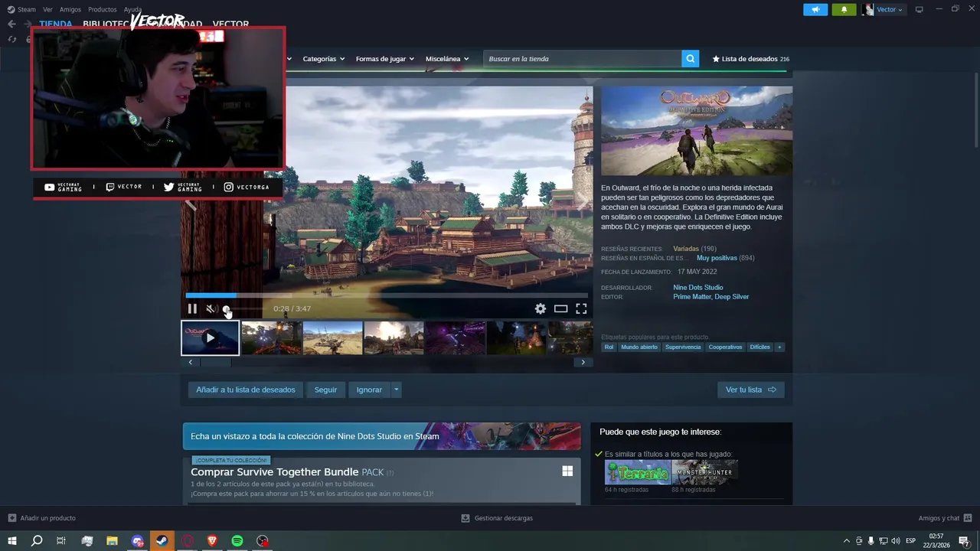Open the Prime Matter publisher link

coord(691,297)
